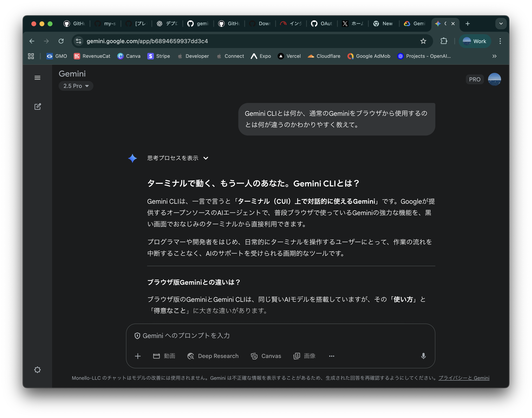Screen dimensions: 532x418
Task: Switch to the Down tab
Action: (x=260, y=23)
